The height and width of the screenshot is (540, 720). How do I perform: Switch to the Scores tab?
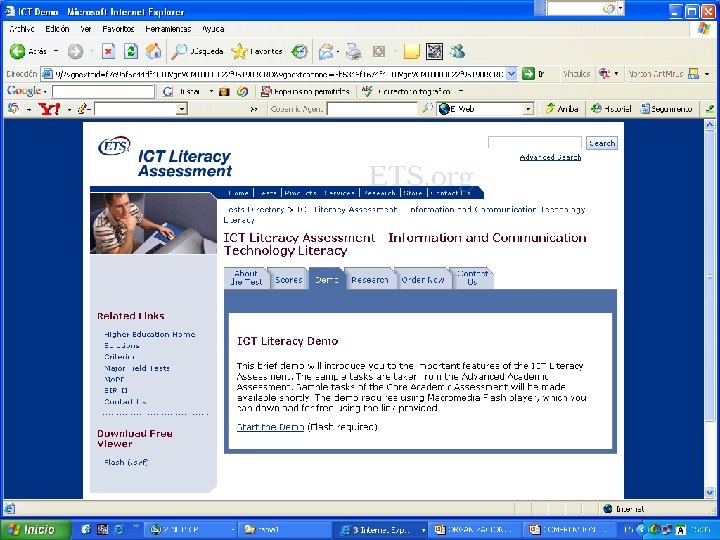[x=288, y=280]
